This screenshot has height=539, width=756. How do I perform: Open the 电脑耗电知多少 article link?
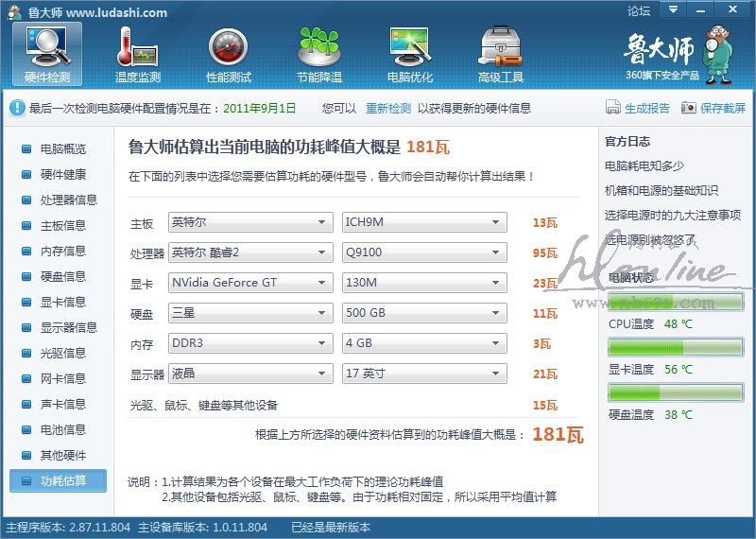pyautogui.click(x=644, y=166)
